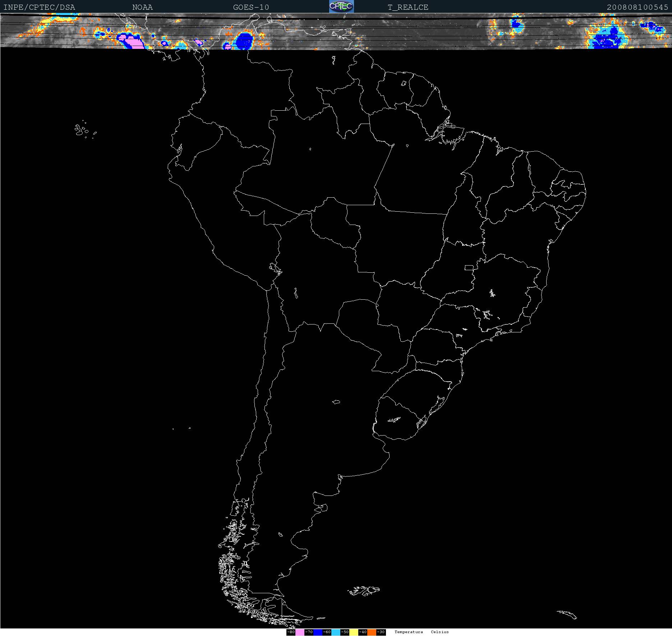Click the yellow temperature legend swatch
Viewport: 672px width, 636px height.
(354, 632)
